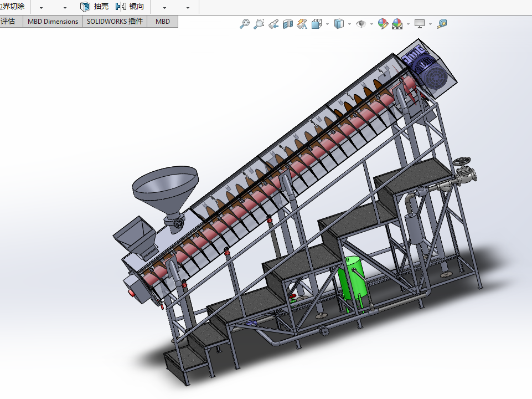Click the Zoom to Fit icon
This screenshot has height=399, width=532.
click(245, 24)
